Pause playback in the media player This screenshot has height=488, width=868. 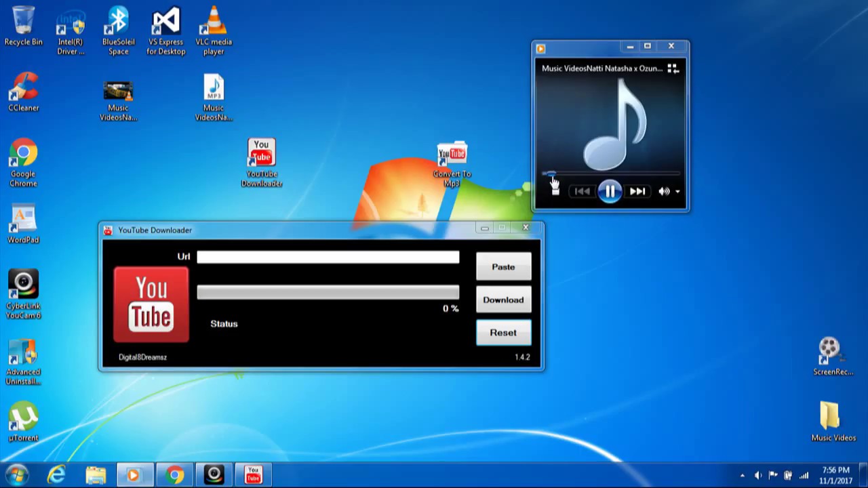click(x=610, y=192)
